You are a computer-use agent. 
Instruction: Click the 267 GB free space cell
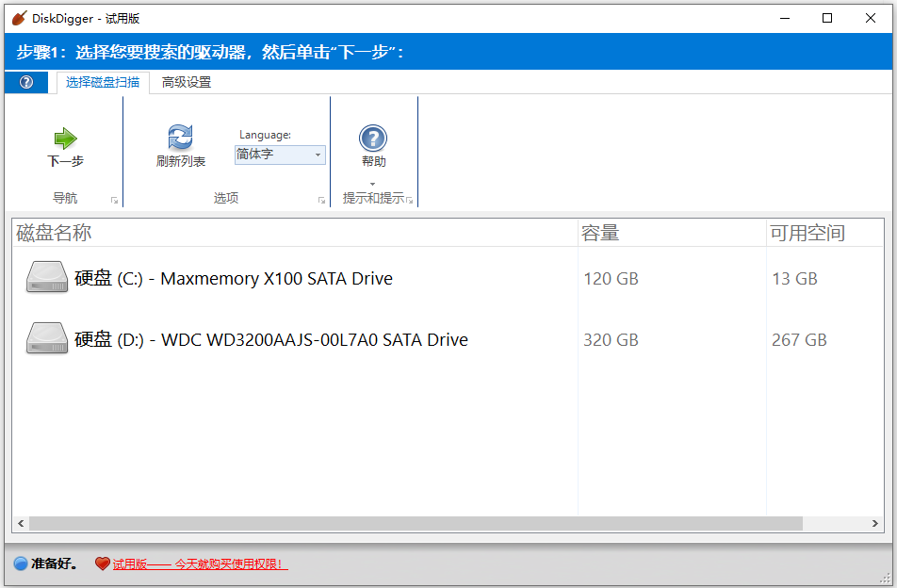(799, 340)
